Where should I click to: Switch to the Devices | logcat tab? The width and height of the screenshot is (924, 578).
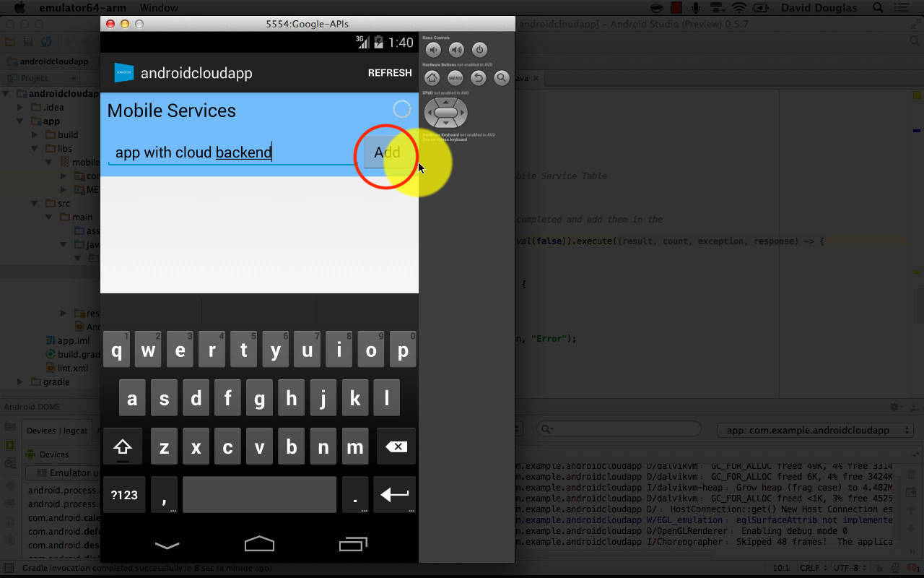[x=57, y=431]
